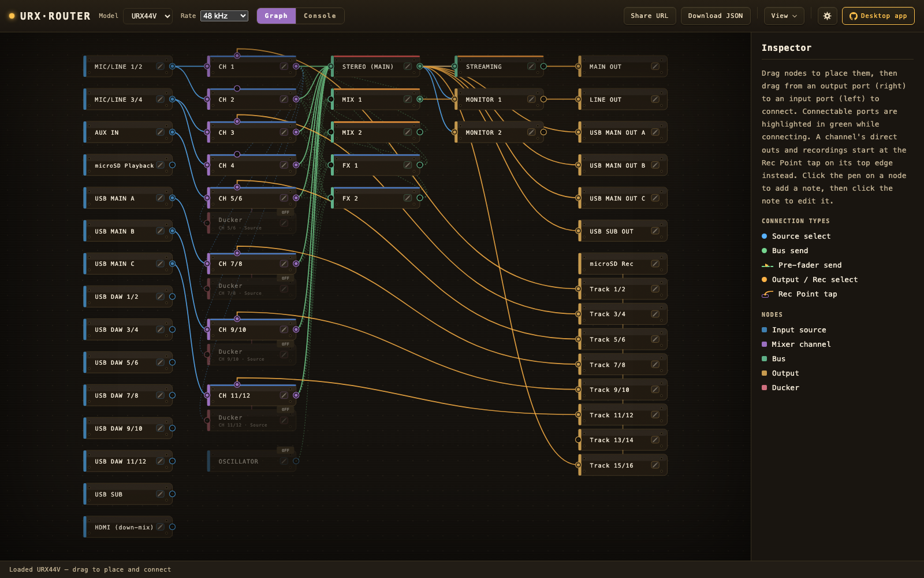Click the pen icon on Track 1/2
The width and height of the screenshot is (924, 578).
point(655,289)
